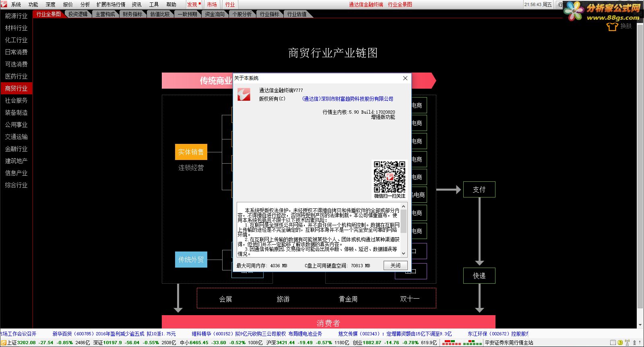Click the 传统外贸 node in chain diagram
644x347 pixels.
pyautogui.click(x=191, y=260)
